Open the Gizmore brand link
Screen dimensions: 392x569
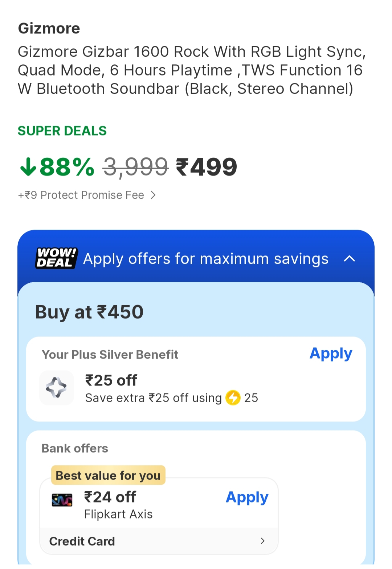click(x=49, y=28)
